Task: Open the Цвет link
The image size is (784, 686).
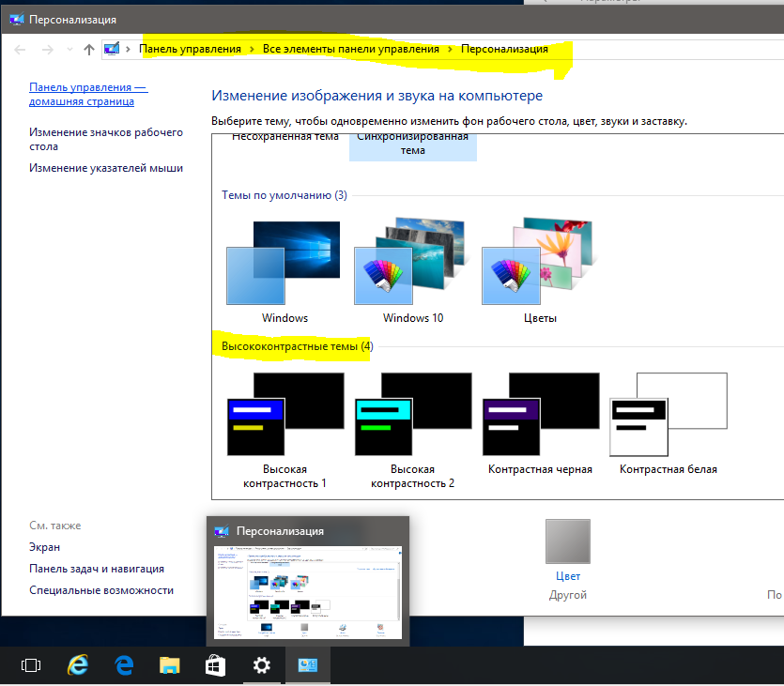Action: click(x=568, y=576)
